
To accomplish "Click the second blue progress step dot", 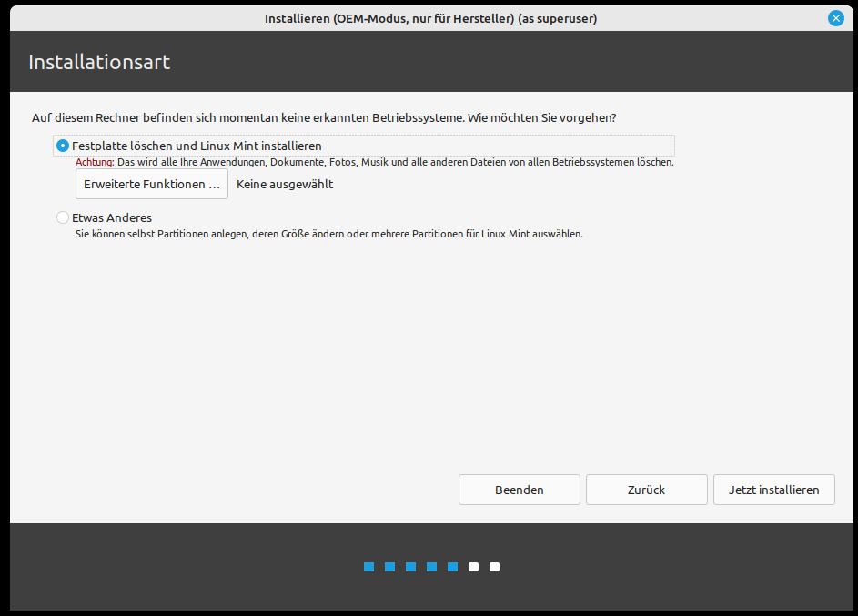I will (390, 567).
